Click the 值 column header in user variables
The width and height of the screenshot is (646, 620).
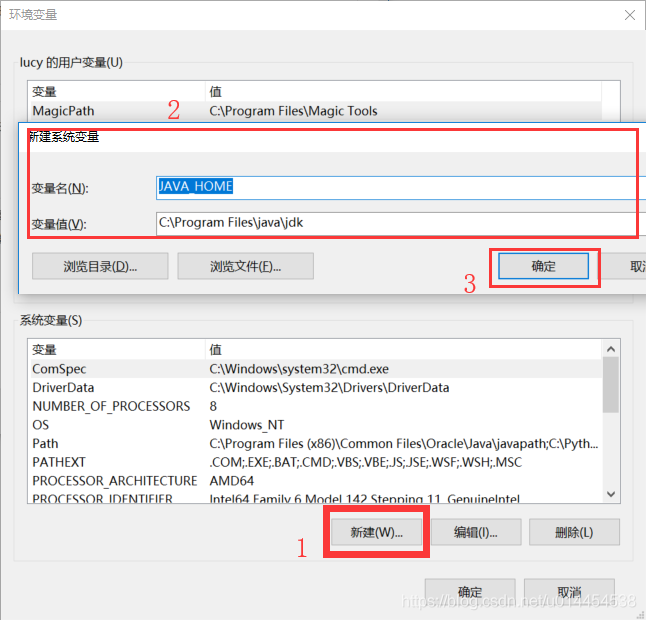pos(404,91)
